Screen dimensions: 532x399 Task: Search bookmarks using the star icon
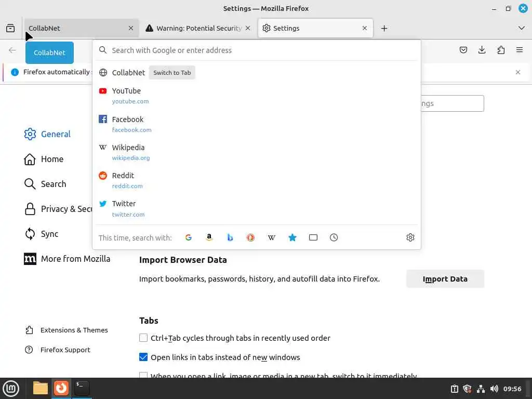pos(292,237)
